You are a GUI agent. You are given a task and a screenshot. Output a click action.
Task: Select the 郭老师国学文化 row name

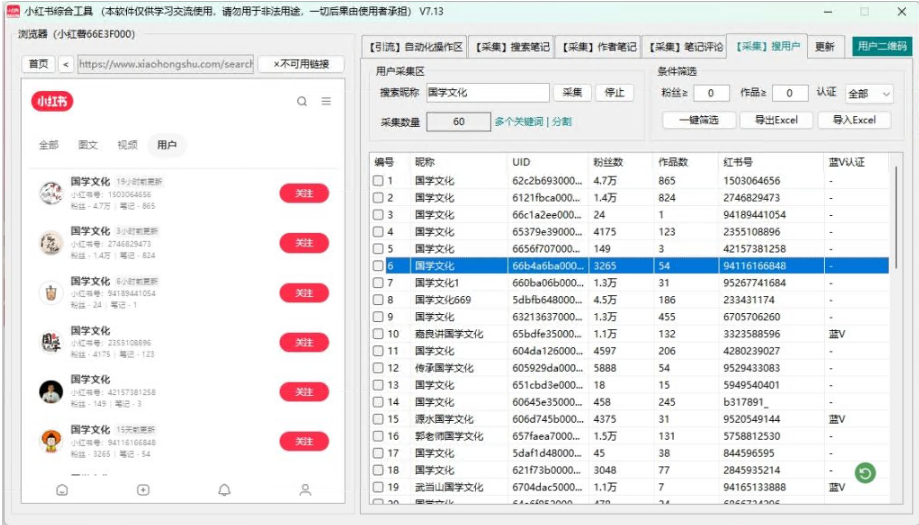click(x=449, y=436)
